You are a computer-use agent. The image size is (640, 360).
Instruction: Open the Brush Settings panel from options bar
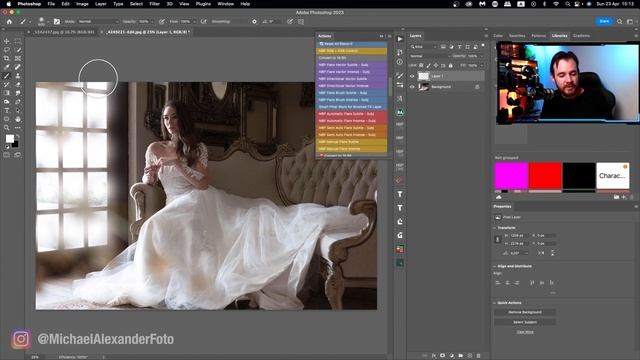click(x=57, y=21)
